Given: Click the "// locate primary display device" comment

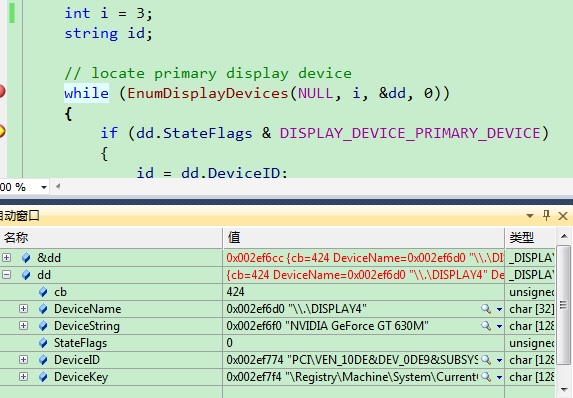Looking at the screenshot, I should [x=208, y=73].
